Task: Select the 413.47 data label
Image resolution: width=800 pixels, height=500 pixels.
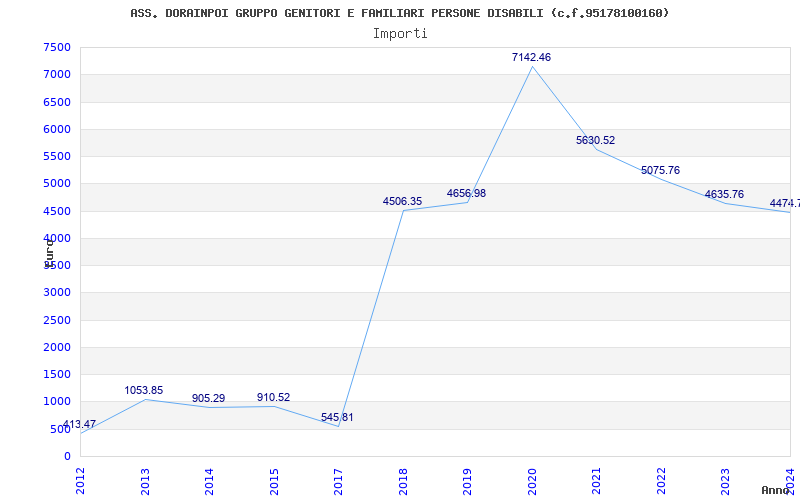Action: coord(79,424)
